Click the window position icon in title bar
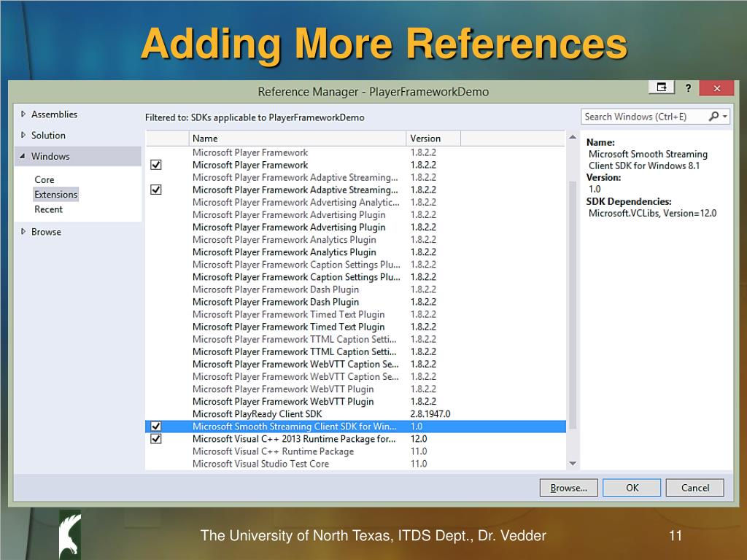The height and width of the screenshot is (560, 747). pos(662,87)
